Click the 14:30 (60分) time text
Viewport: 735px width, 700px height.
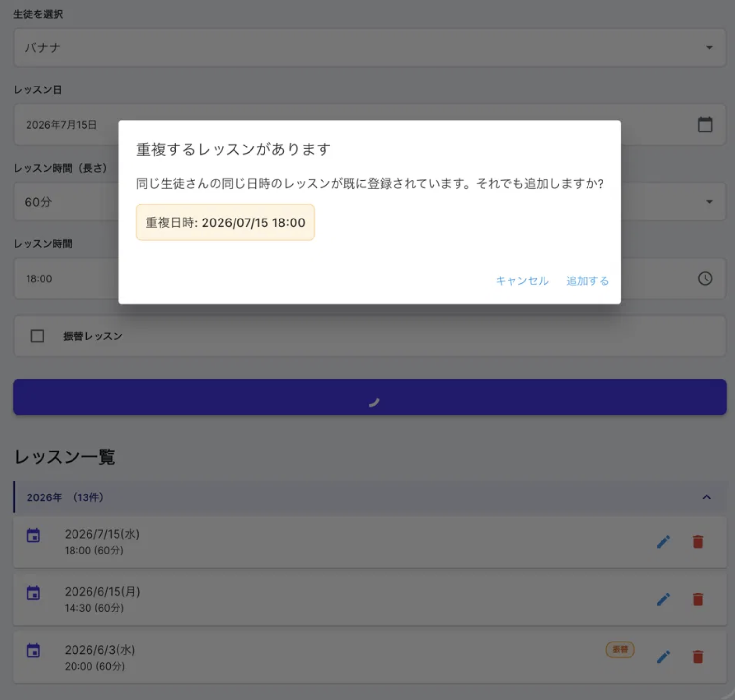(94, 608)
